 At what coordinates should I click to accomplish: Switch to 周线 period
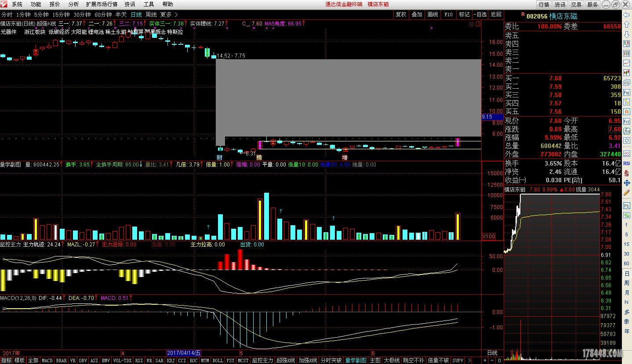[x=151, y=14]
